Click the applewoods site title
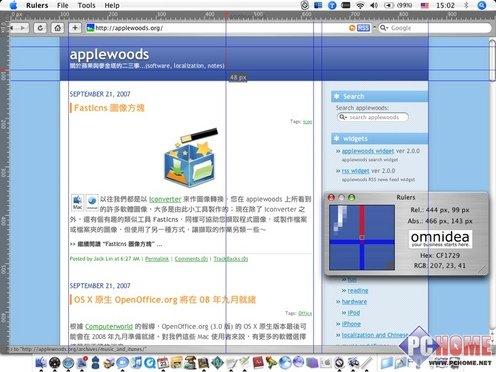 tap(109, 54)
